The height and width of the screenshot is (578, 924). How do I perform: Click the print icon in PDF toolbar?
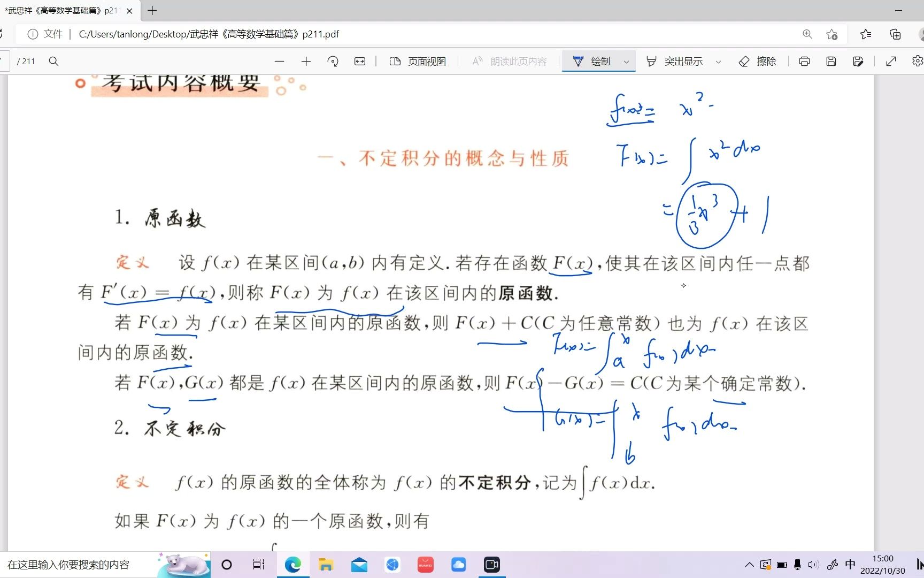pyautogui.click(x=804, y=61)
